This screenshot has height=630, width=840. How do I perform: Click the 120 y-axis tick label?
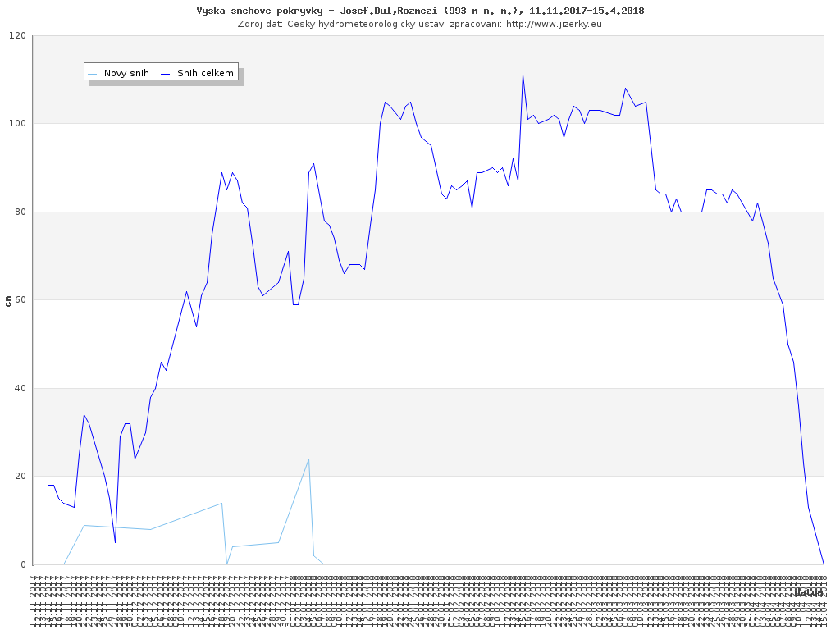click(17, 36)
